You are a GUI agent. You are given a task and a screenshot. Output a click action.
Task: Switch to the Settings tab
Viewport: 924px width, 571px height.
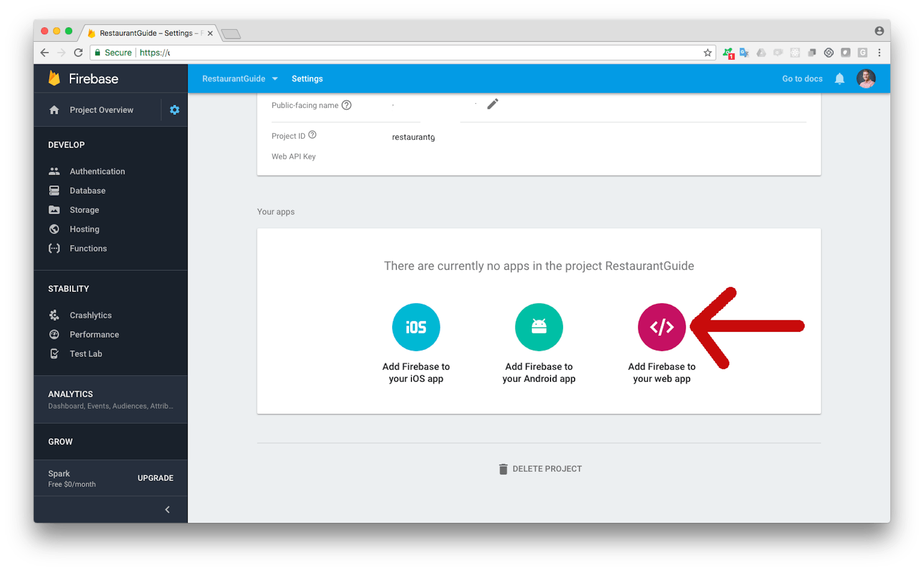(x=307, y=78)
